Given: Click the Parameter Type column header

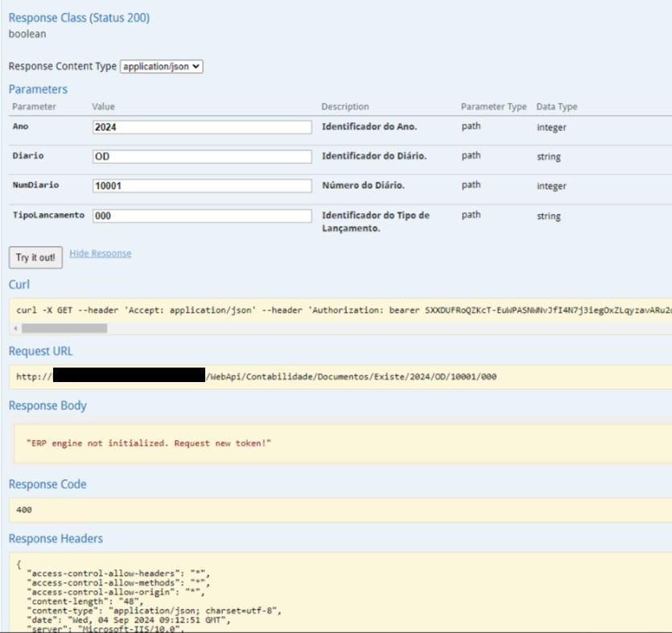Looking at the screenshot, I should (493, 107).
